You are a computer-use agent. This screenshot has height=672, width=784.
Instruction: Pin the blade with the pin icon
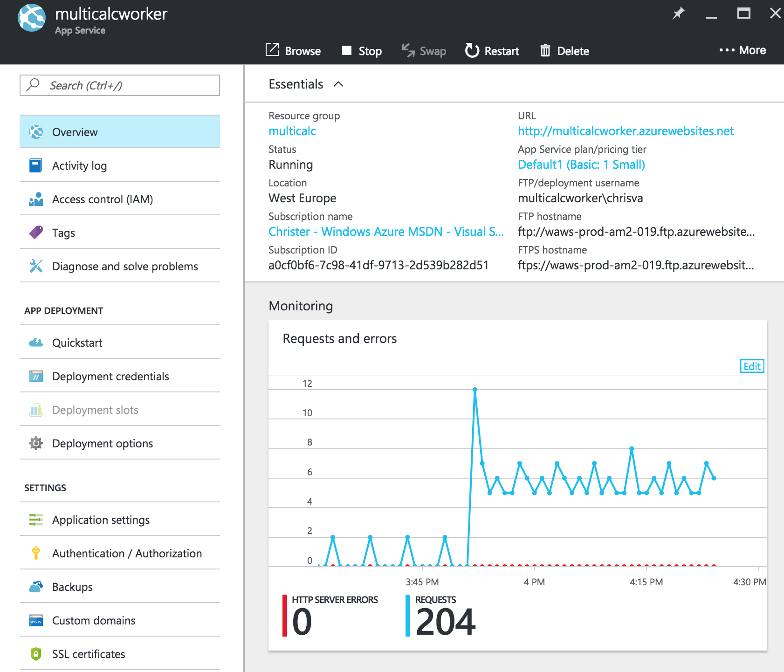click(679, 13)
